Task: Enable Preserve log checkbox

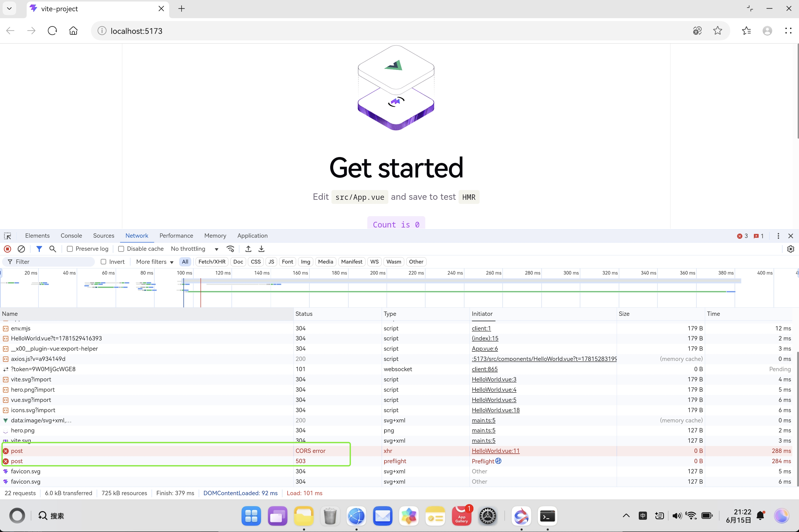Action: point(70,249)
